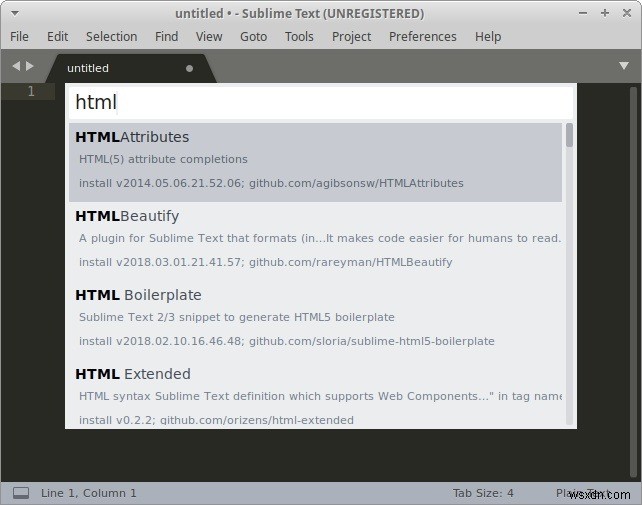Viewport: 642px width, 505px height.
Task: Open the tab list dropdown arrow
Action: (624, 66)
